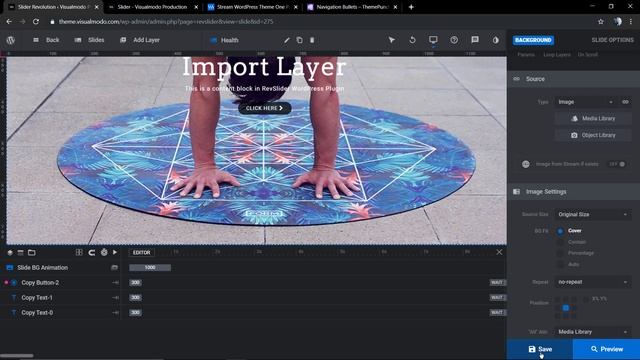Toggle the Copy Button-2 row arrow icon
The image size is (640, 360).
coord(116,282)
